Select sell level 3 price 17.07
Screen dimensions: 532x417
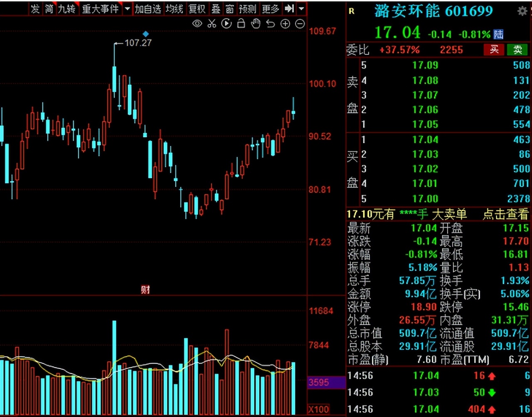425,95
